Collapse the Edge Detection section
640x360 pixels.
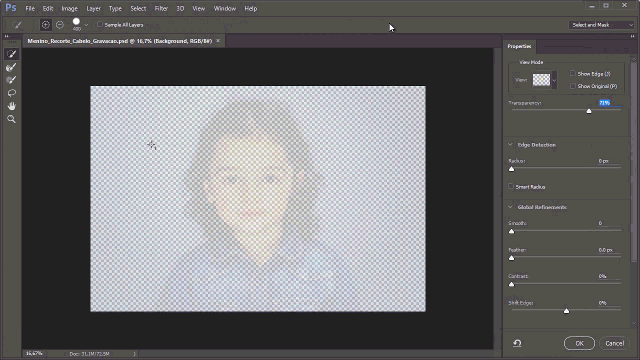510,144
